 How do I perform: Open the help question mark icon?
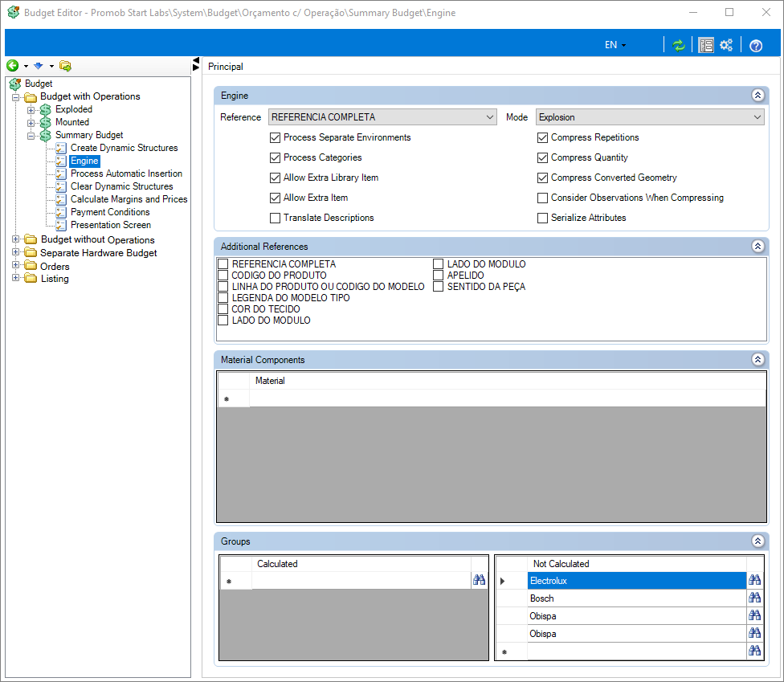click(756, 46)
